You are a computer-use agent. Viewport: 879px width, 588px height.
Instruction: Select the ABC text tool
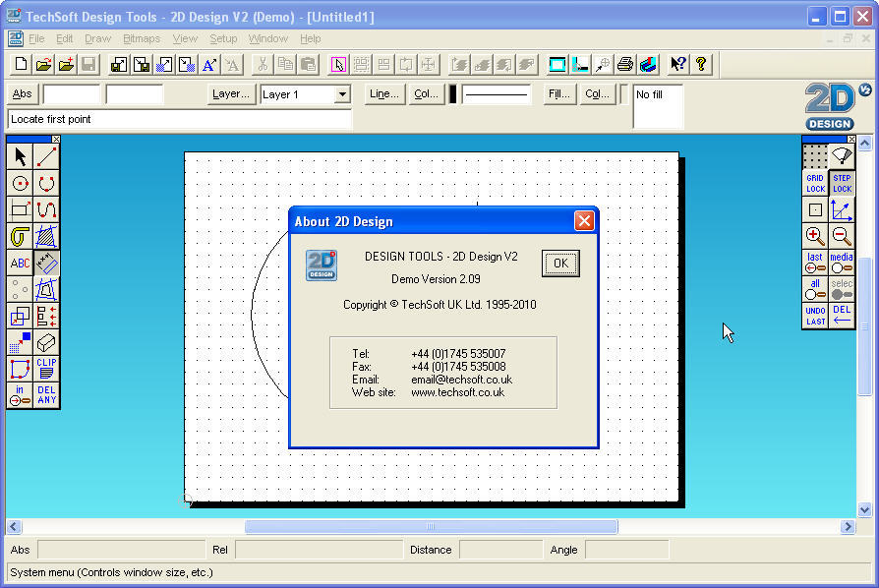pyautogui.click(x=20, y=263)
